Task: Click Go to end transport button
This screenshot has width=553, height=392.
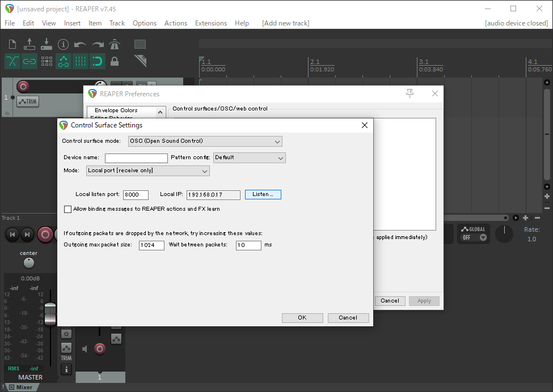Action: [x=28, y=235]
